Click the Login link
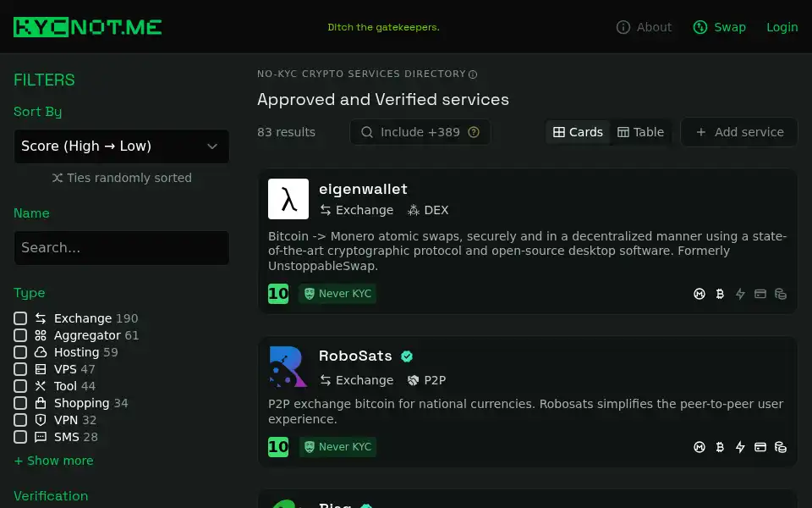812x508 pixels. pos(782,27)
